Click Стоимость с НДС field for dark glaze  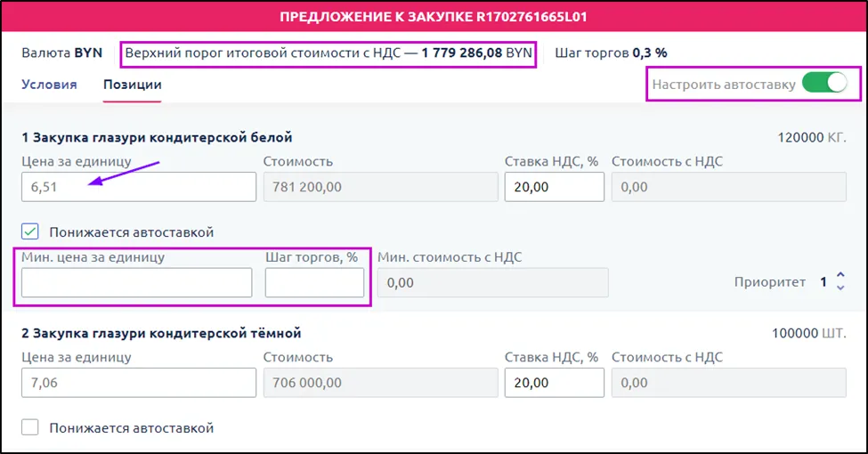coord(728,383)
